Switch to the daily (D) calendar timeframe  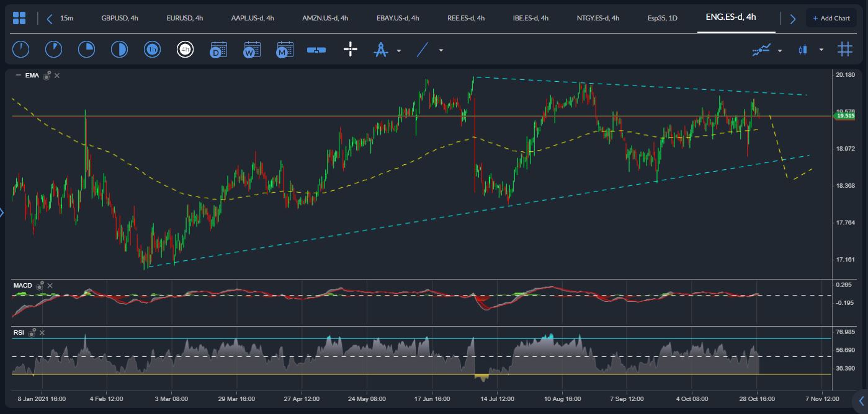tap(218, 50)
